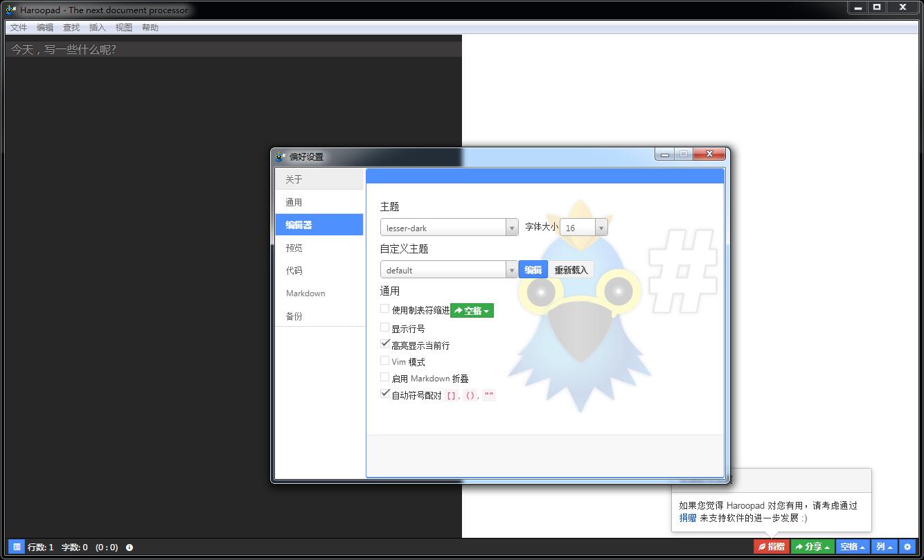This screenshot has width=924, height=560.
Task: Click the Haroopad icon in dialog title bar
Action: (281, 156)
